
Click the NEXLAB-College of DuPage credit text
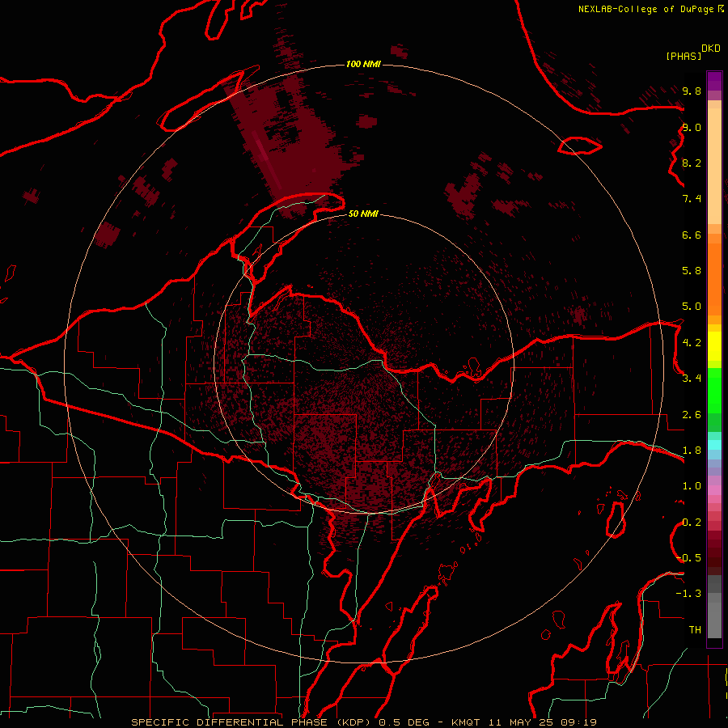point(645,9)
